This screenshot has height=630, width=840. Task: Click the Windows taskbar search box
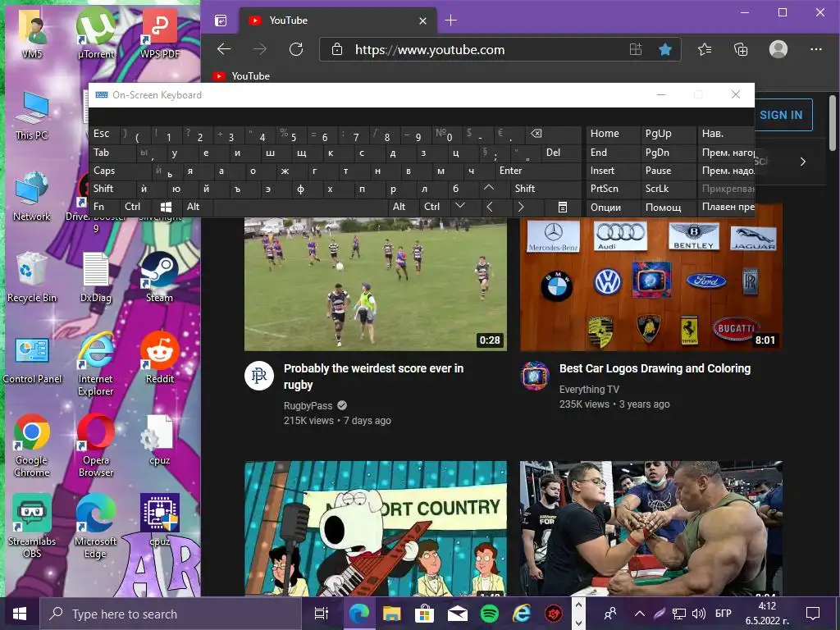tap(171, 614)
